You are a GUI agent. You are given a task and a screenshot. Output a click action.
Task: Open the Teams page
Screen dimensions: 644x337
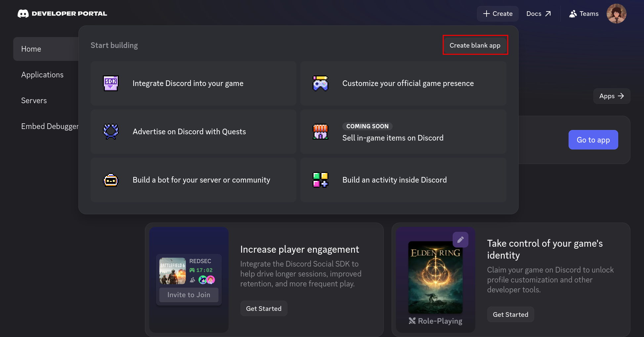point(584,14)
